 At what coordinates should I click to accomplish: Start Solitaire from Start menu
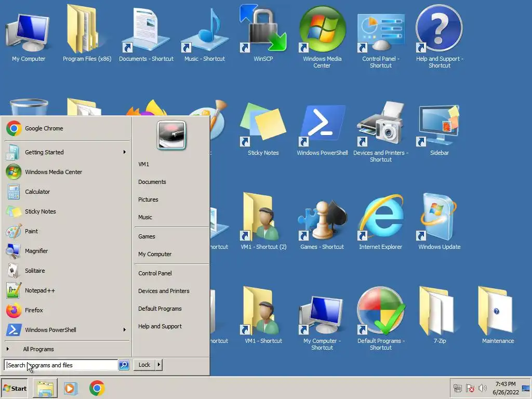click(x=68, y=270)
